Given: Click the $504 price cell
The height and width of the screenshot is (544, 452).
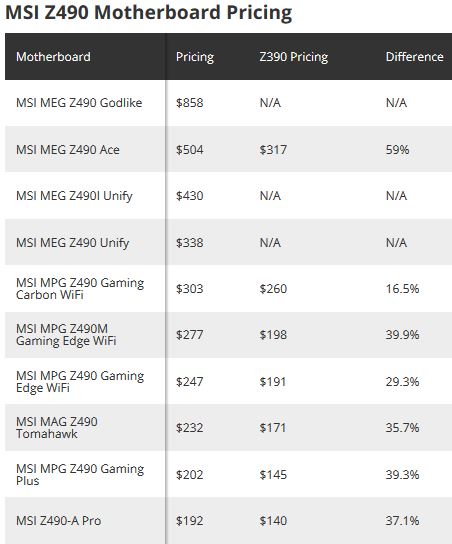Looking at the screenshot, I should pos(189,150).
